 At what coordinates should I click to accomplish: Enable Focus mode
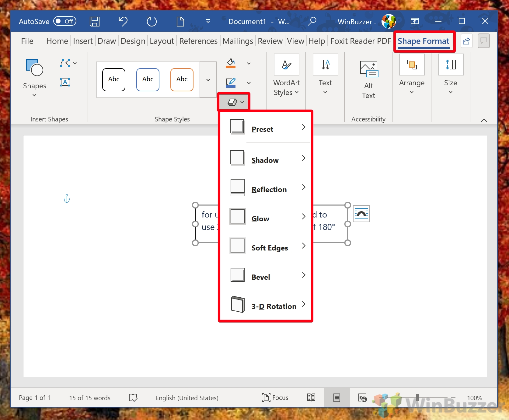pos(275,397)
